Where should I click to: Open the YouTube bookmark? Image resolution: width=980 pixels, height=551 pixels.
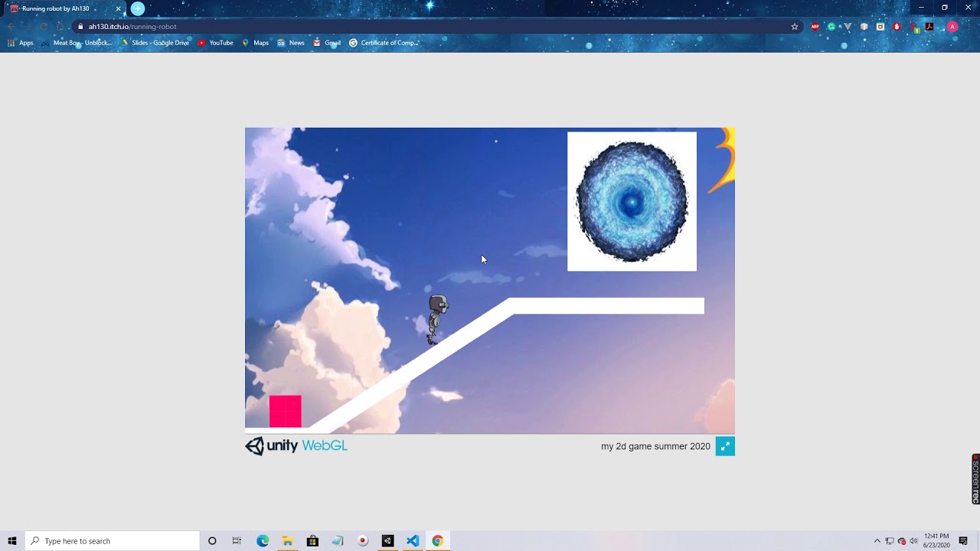[x=215, y=43]
